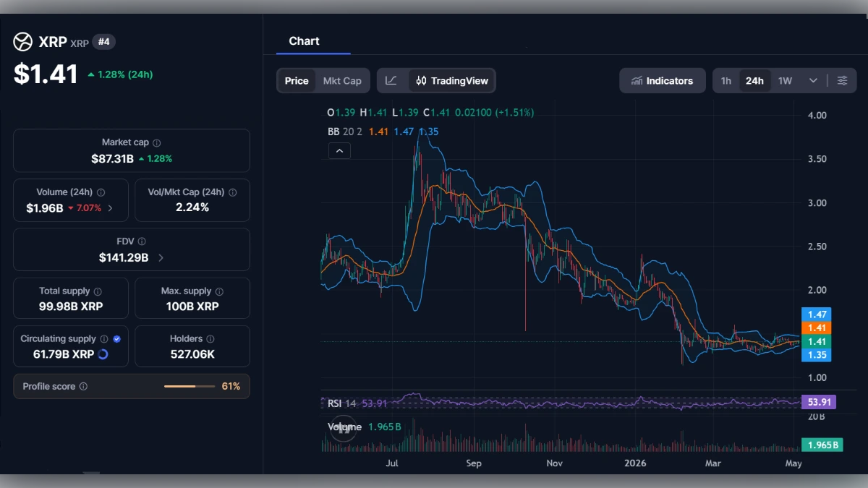Open the Chart tab
The height and width of the screenshot is (488, 868).
304,41
